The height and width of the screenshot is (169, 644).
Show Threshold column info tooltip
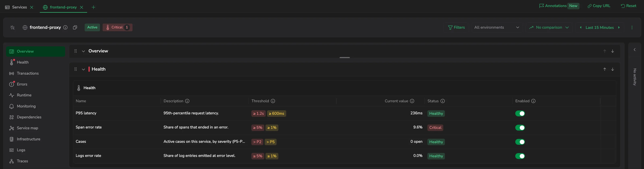pos(273,101)
